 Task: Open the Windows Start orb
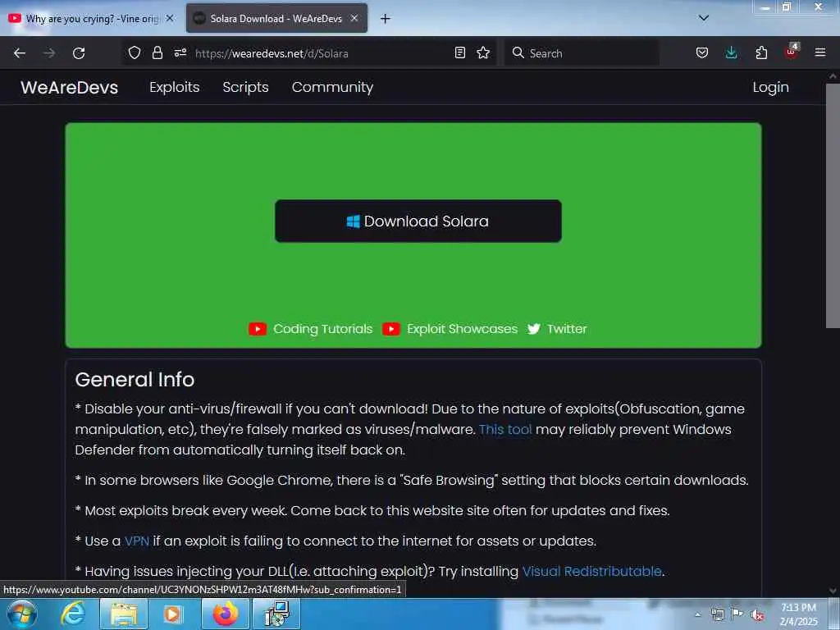tap(22, 614)
